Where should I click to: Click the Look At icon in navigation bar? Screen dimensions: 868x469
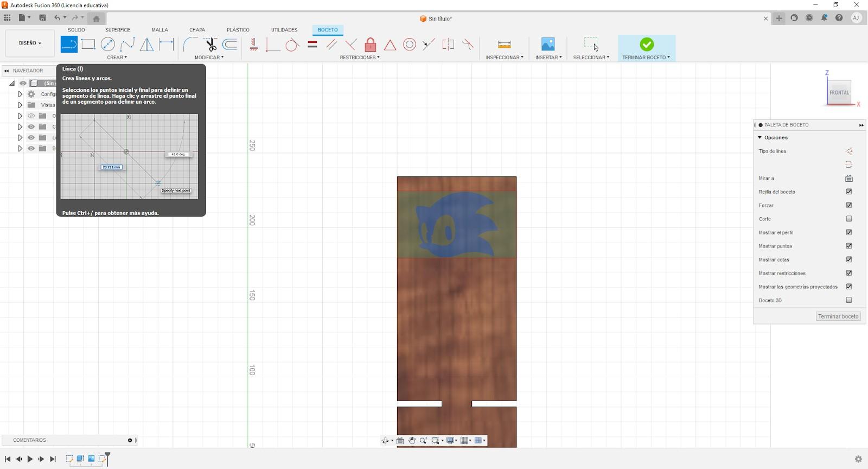[400, 441]
